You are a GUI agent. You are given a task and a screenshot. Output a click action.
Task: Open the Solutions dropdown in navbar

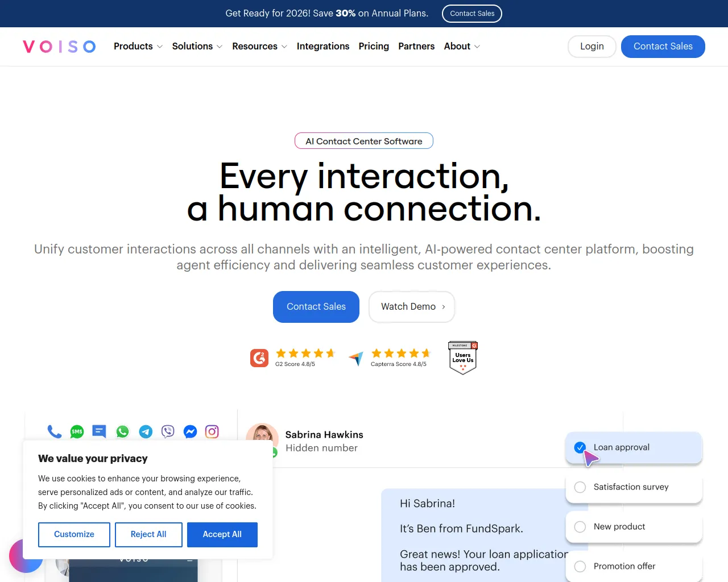point(197,47)
